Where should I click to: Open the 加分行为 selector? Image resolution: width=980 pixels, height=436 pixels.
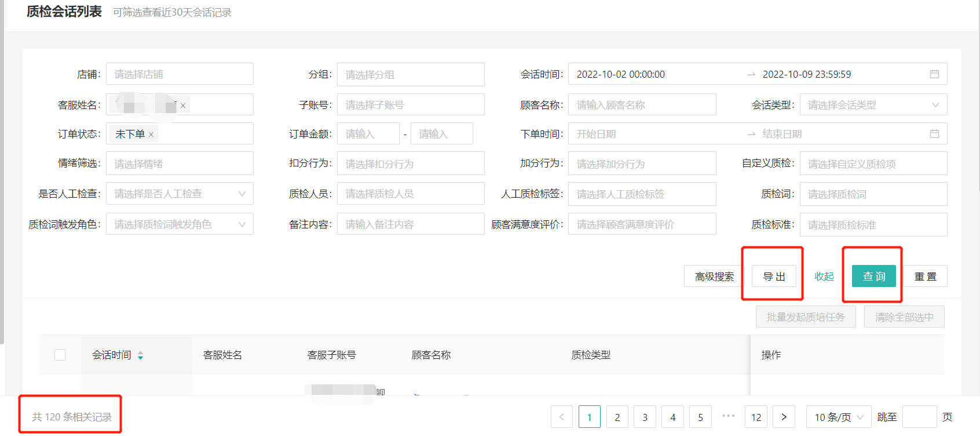coord(642,163)
